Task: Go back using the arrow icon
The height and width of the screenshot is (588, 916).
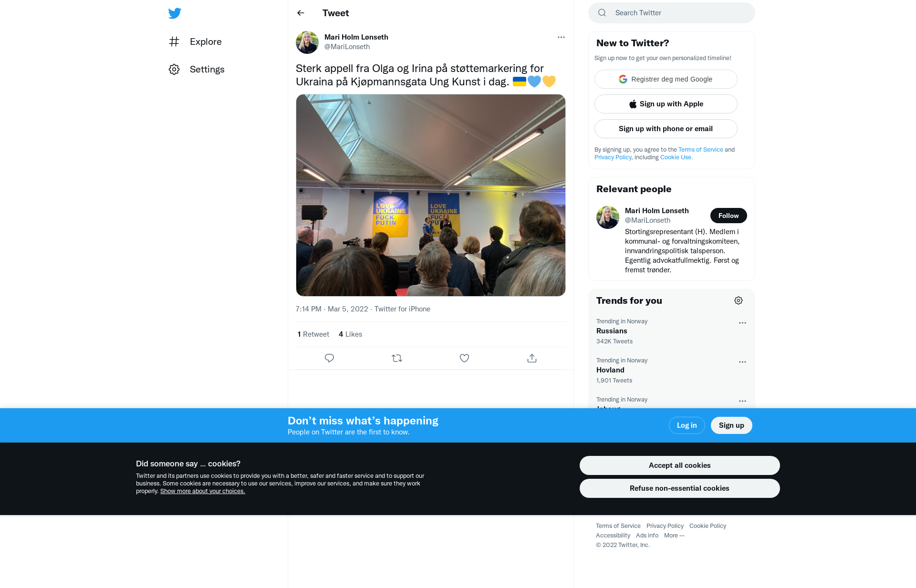Action: point(301,13)
